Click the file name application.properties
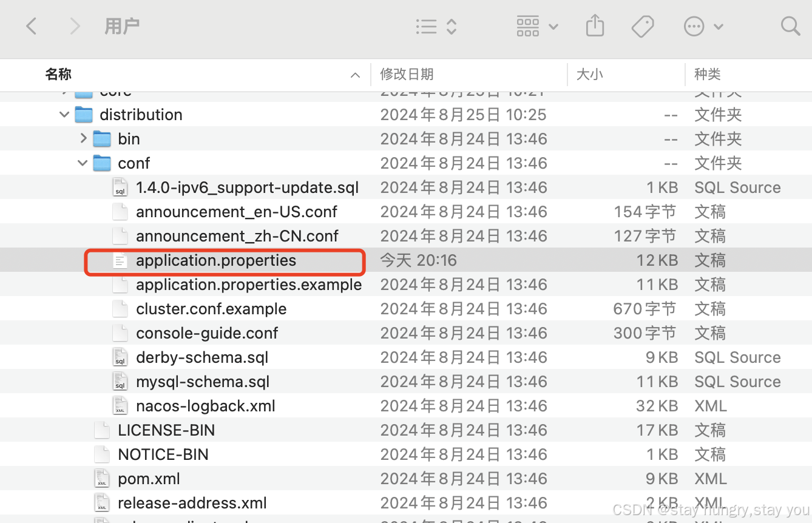The height and width of the screenshot is (523, 812). click(216, 261)
